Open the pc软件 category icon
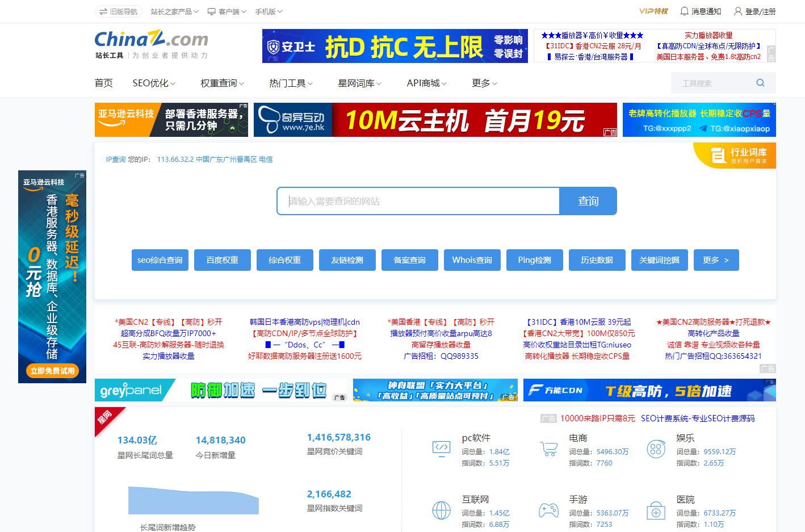The image size is (805, 532). [441, 449]
